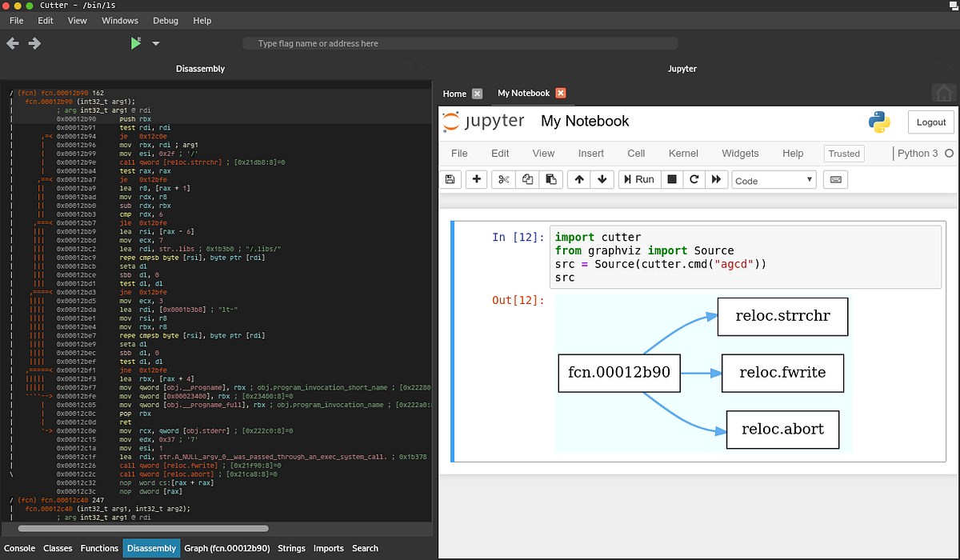This screenshot has width=960, height=560.
Task: Open the command palette keyboard icon
Action: 835,179
